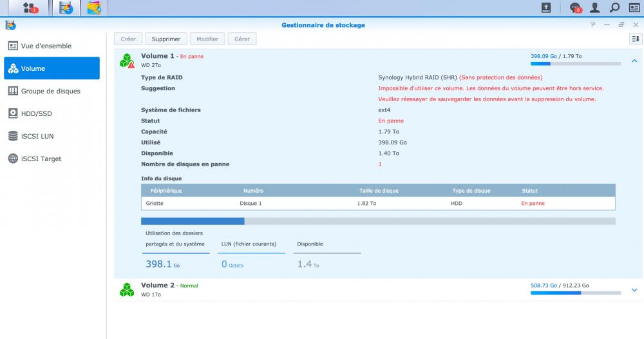
Task: Click 'En panne' status in disk row
Action: (x=533, y=204)
